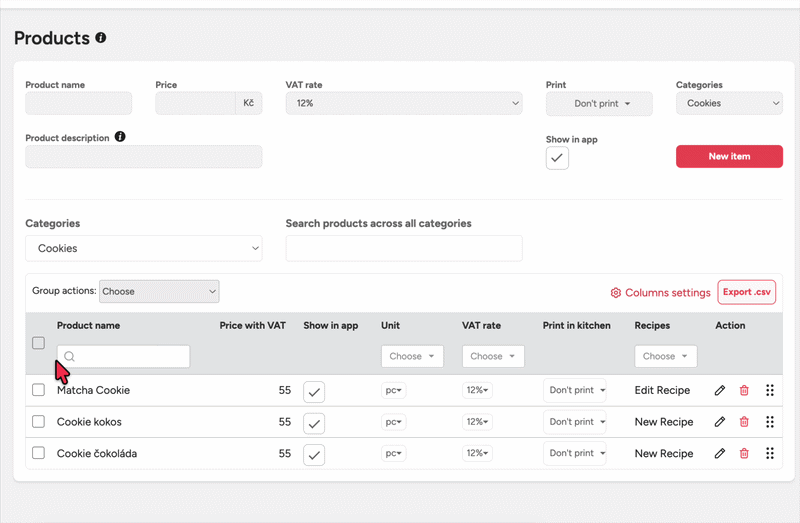The width and height of the screenshot is (800, 523).
Task: Click the edit pencil for Matcha Cookie
Action: click(720, 391)
